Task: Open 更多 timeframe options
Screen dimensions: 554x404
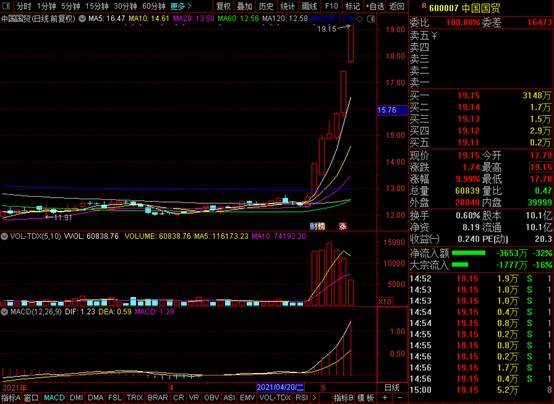Action: click(181, 6)
